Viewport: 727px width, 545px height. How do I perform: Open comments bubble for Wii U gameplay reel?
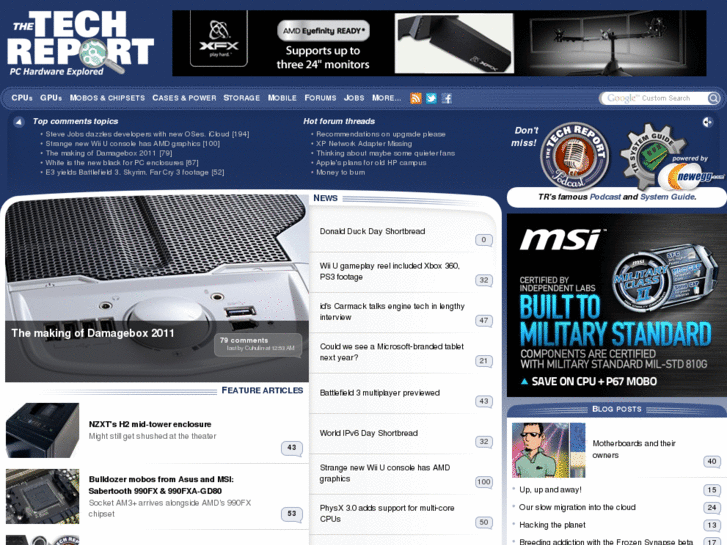(x=484, y=281)
